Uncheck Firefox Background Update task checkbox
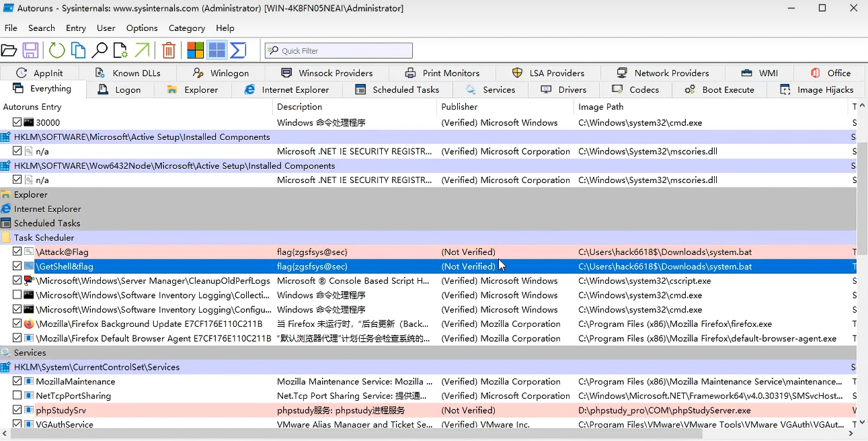The height and width of the screenshot is (441, 868). click(x=17, y=323)
